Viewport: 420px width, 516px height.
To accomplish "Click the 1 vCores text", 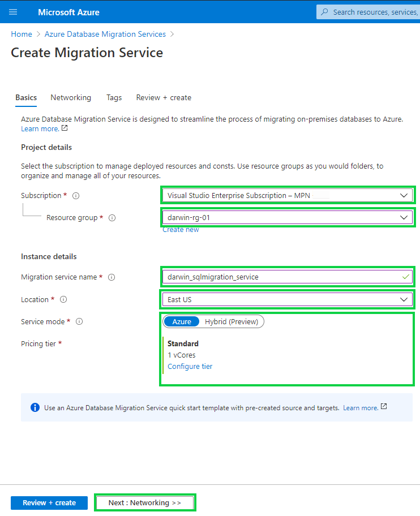I will (x=181, y=355).
